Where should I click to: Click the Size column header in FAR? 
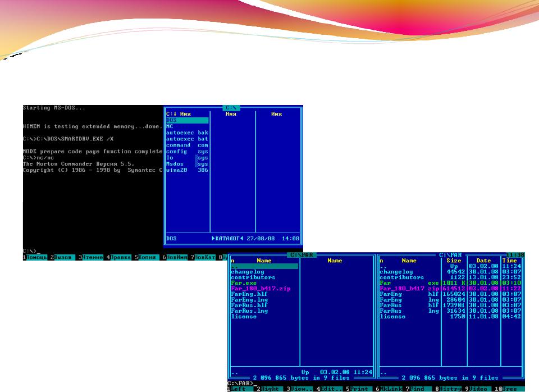454,261
